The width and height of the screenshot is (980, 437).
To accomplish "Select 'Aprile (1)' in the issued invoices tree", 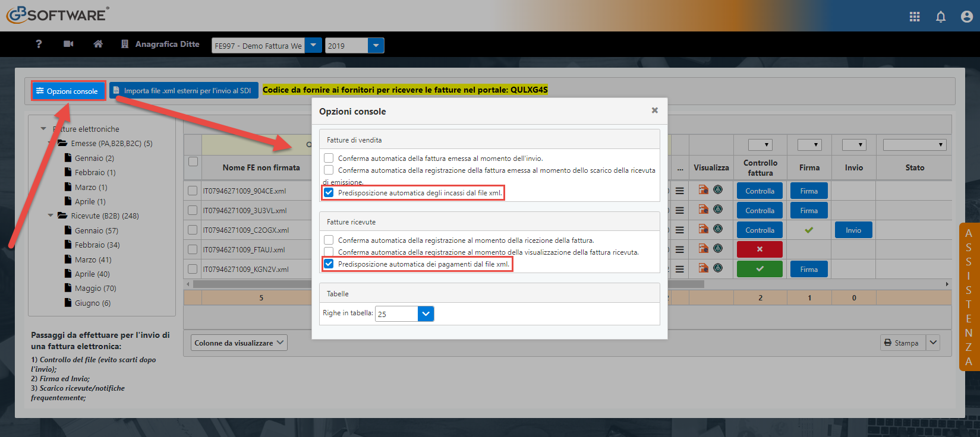I will (90, 201).
